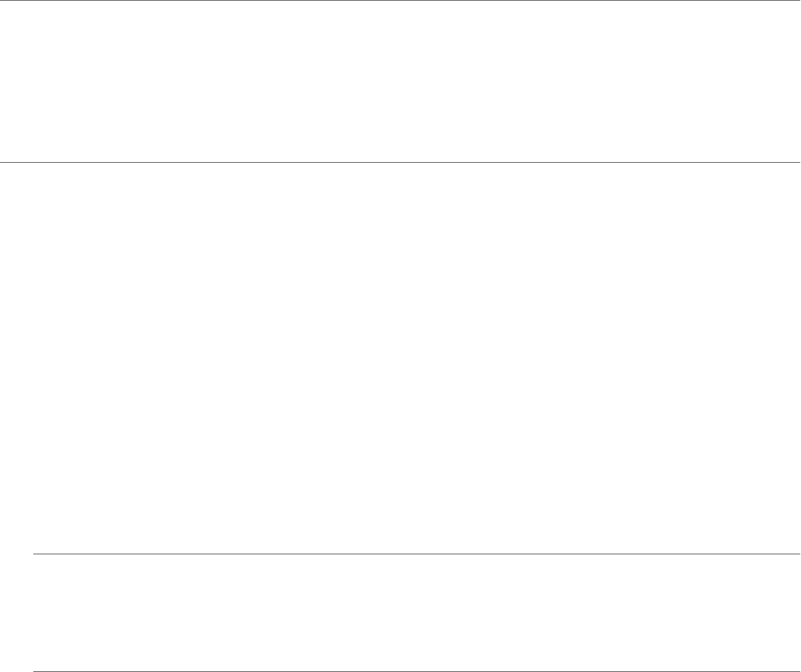Viewport: 801px width, 672px height.
Task: Click the upper indented divider line
Action: [416, 554]
